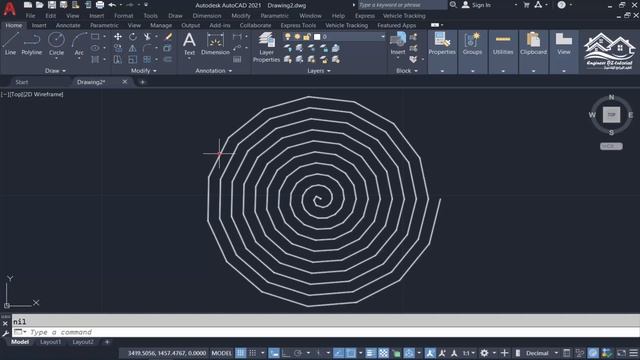Click the Groups panel button

472,51
